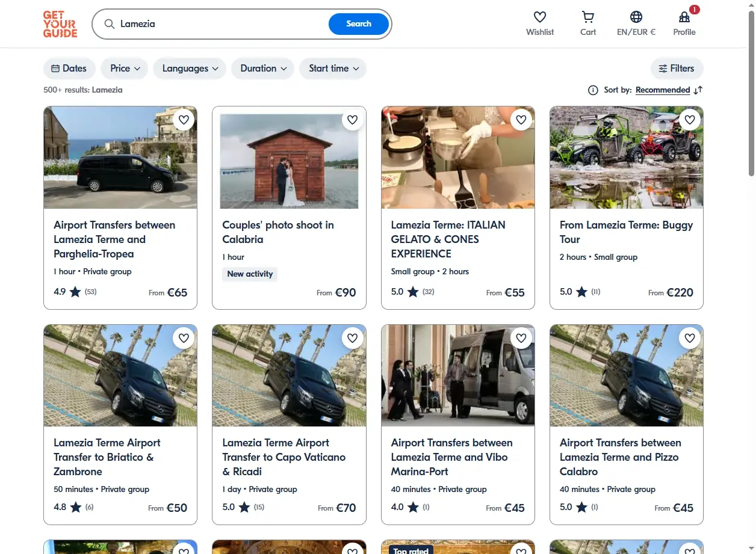
Task: Open Airport Transfer to Capo Vaticano & Ricadi title
Action: pos(284,457)
